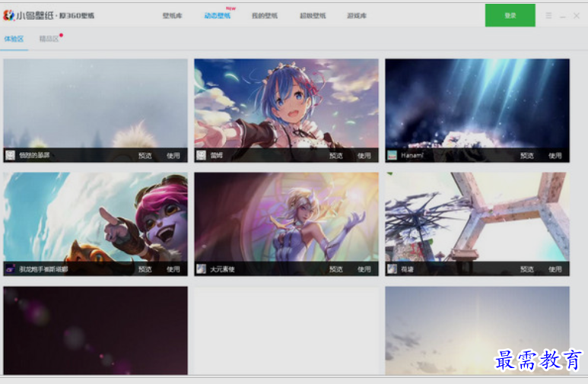Select the 动态壁纸 menu item
The height and width of the screenshot is (384, 588).
point(217,15)
